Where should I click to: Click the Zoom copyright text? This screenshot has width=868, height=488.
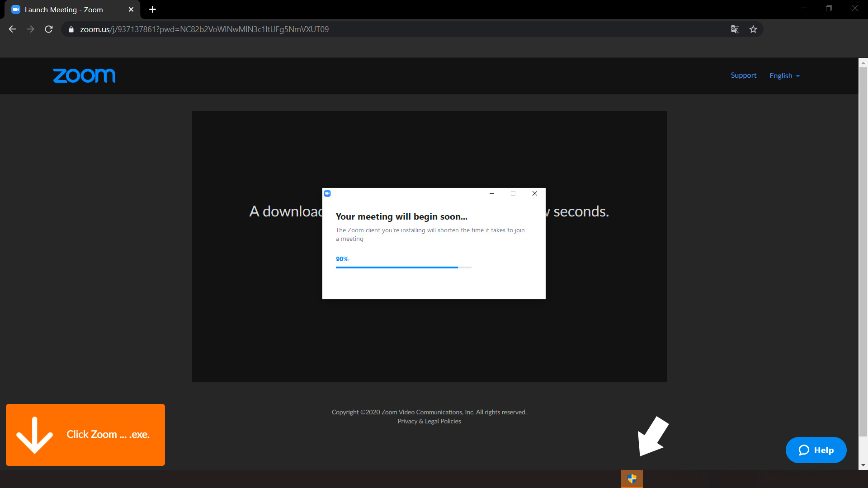429,412
